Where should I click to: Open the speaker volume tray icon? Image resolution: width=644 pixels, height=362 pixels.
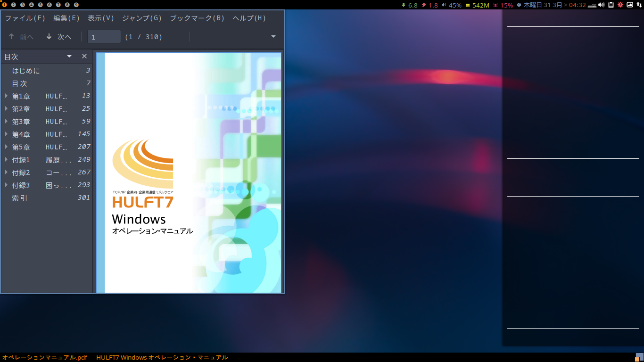pos(602,5)
